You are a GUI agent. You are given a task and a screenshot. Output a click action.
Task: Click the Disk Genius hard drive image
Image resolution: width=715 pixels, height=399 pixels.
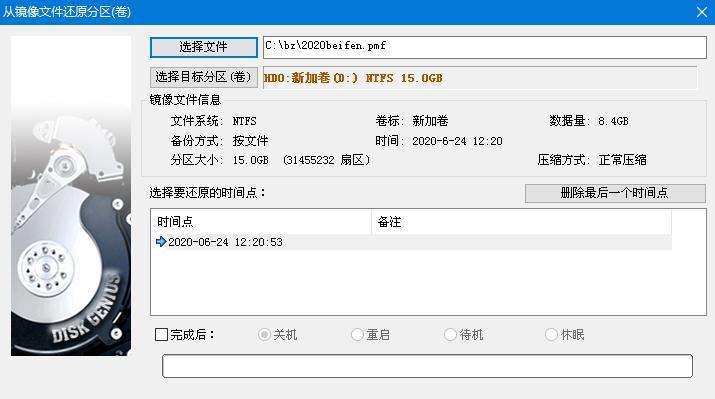[x=71, y=196]
